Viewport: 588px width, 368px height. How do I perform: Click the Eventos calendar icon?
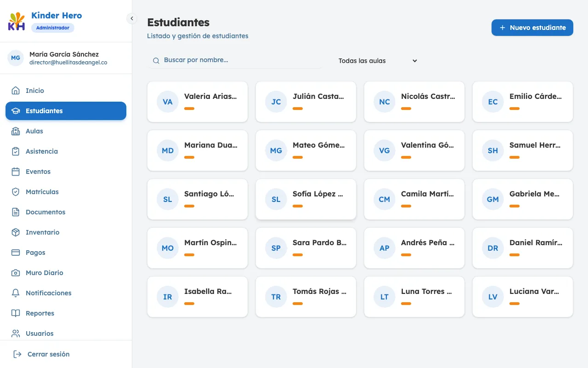16,172
